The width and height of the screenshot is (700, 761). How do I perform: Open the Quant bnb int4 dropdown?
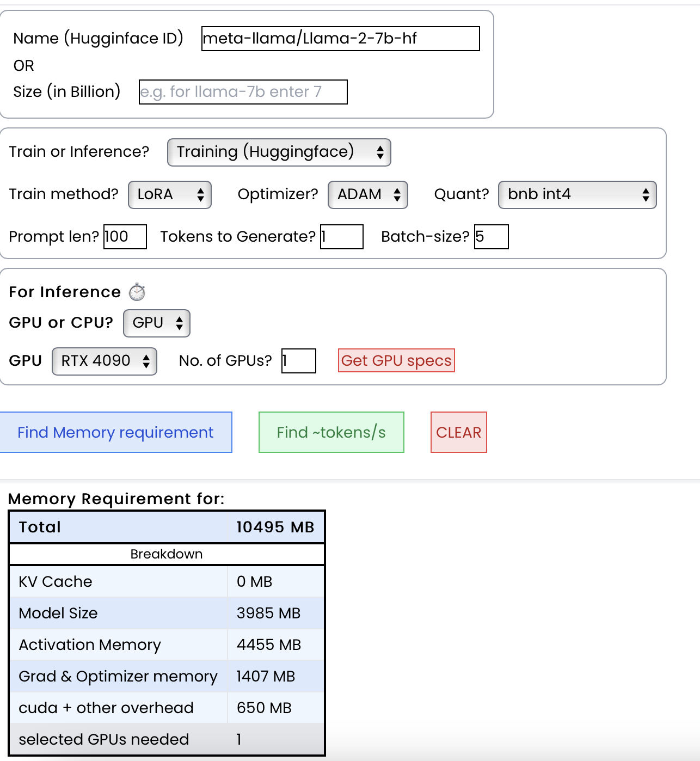577,195
